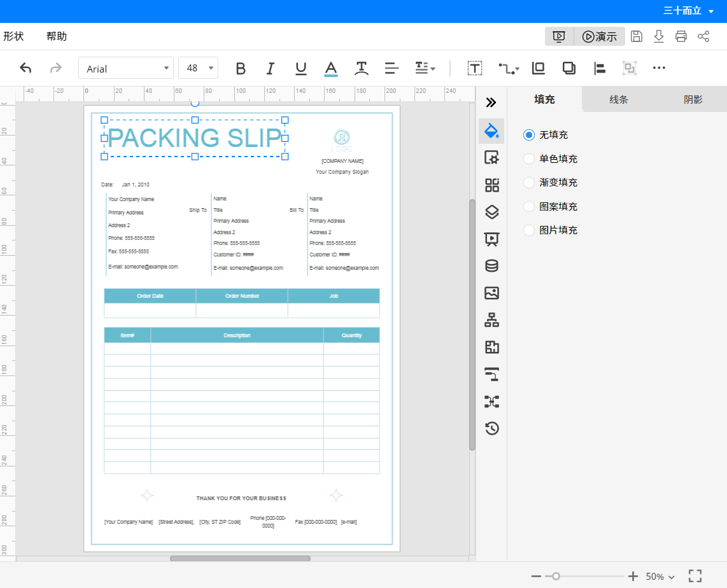Switch to the 线条 tab

tap(619, 100)
